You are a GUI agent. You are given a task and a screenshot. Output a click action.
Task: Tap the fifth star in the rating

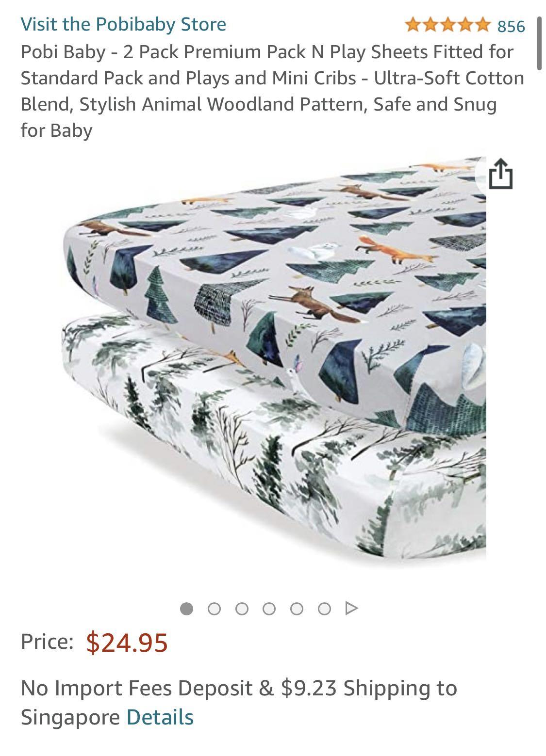click(x=481, y=24)
